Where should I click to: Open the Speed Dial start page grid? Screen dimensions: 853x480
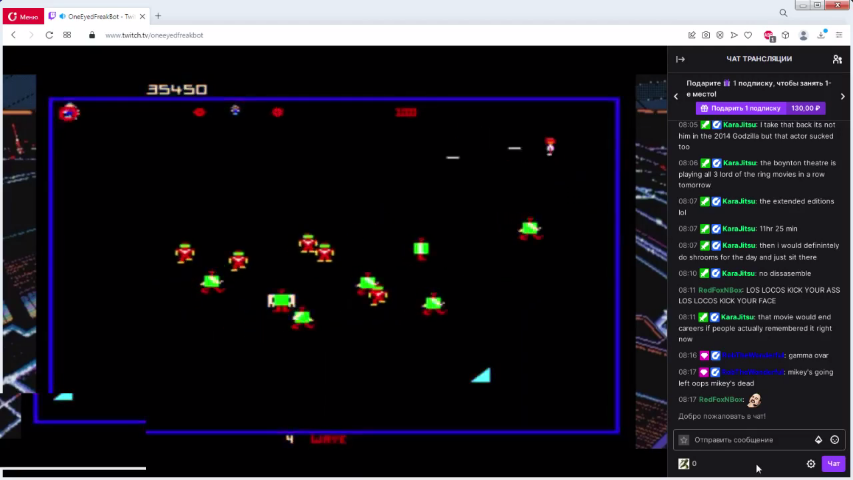click(67, 35)
